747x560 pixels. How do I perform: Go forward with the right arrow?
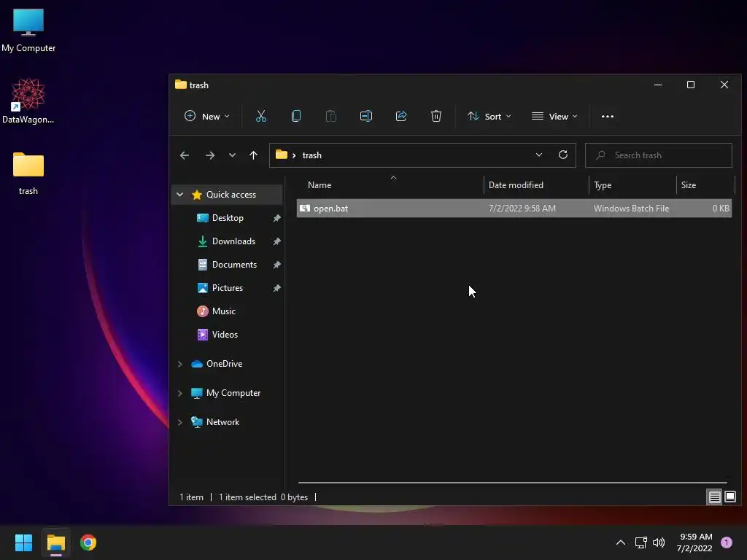(x=209, y=155)
